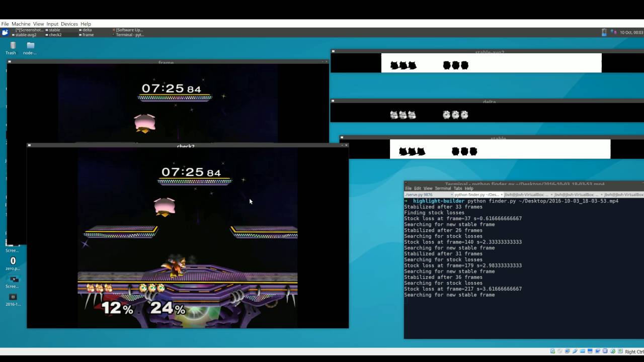Click the right stock silhouettes in stable-avg2 window
The width and height of the screenshot is (644, 362).
pyautogui.click(x=456, y=65)
